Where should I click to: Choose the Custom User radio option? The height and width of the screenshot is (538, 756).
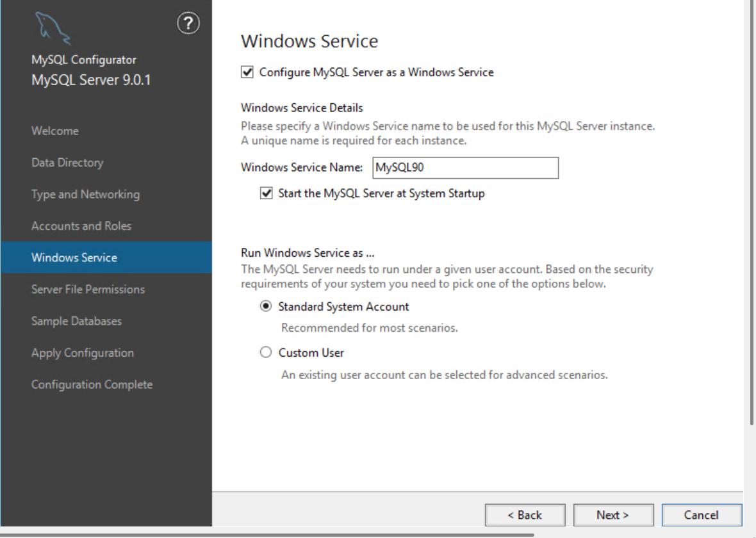(266, 352)
